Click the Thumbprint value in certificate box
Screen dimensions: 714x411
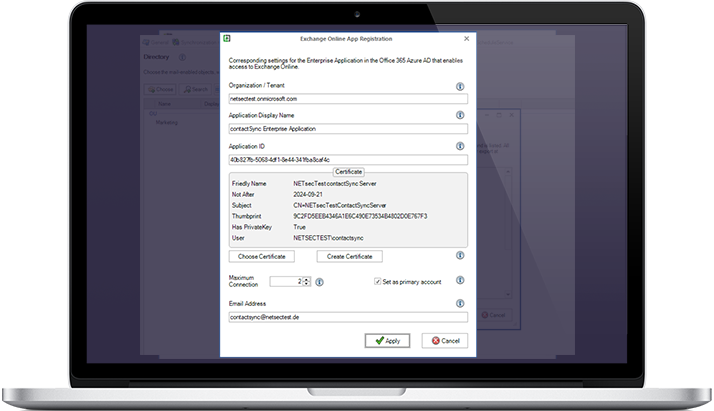360,216
